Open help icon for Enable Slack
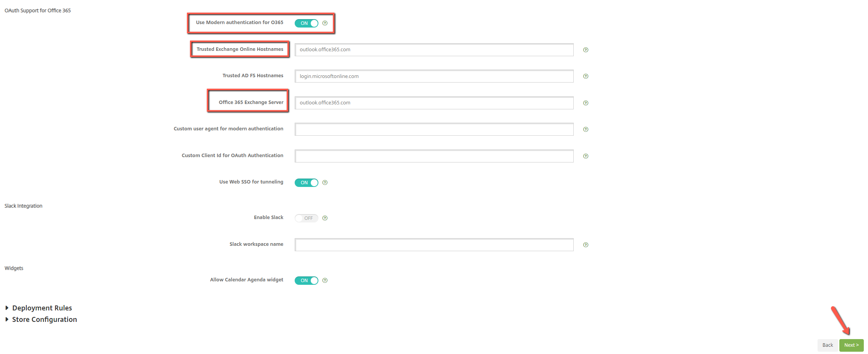868x354 pixels. pyautogui.click(x=325, y=218)
